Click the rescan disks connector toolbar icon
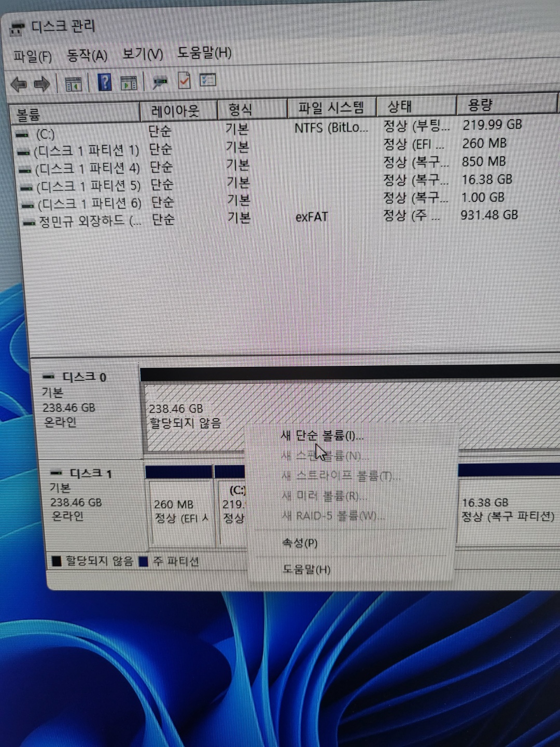This screenshot has width=560, height=747. (160, 81)
